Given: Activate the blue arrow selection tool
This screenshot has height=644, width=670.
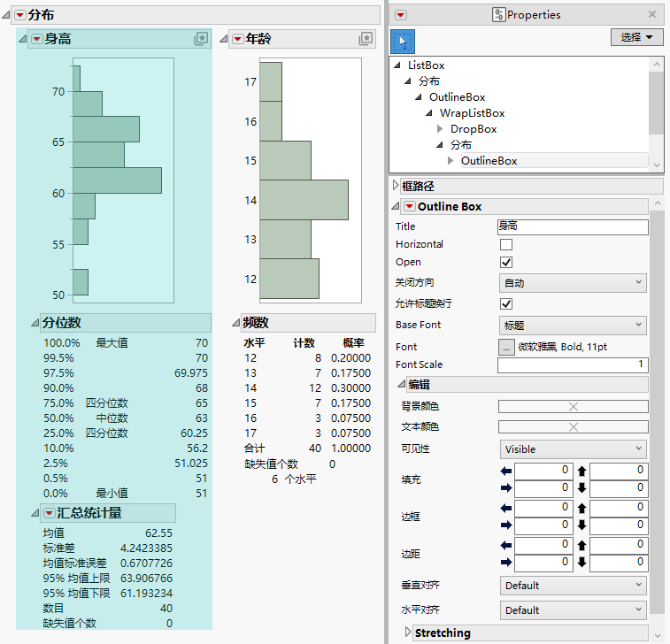Looking at the screenshot, I should [403, 42].
